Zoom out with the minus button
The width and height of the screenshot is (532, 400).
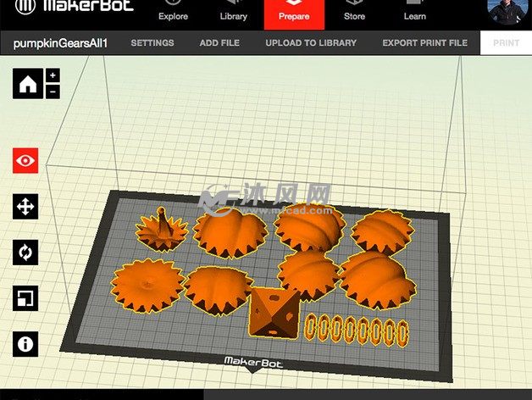(53, 92)
